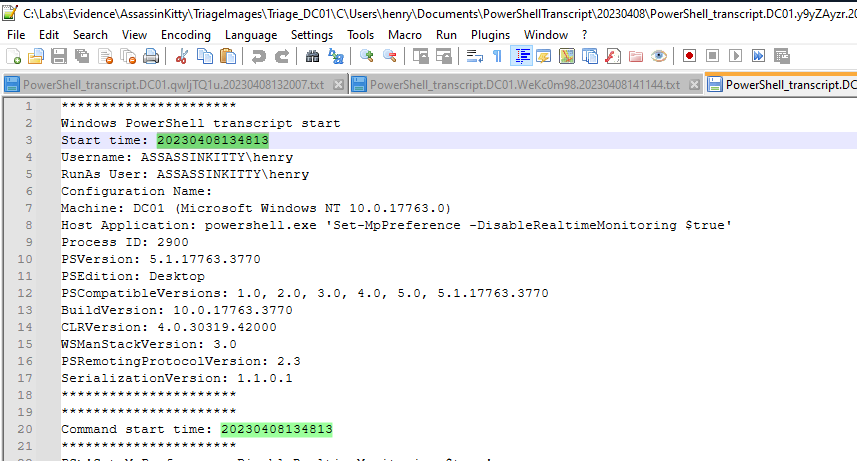Click the Host Application Set-MpPreference line

coord(396,225)
